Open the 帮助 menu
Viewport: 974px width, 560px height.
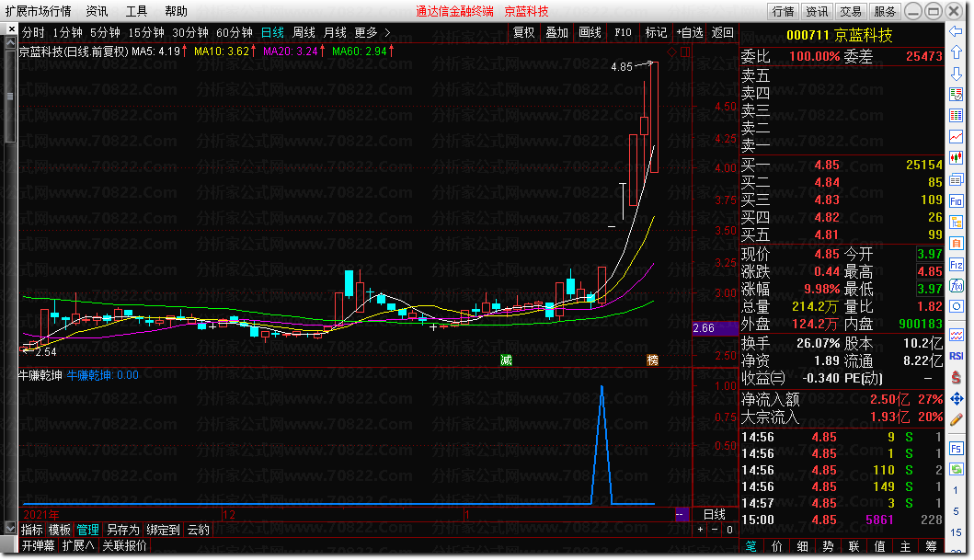click(176, 11)
